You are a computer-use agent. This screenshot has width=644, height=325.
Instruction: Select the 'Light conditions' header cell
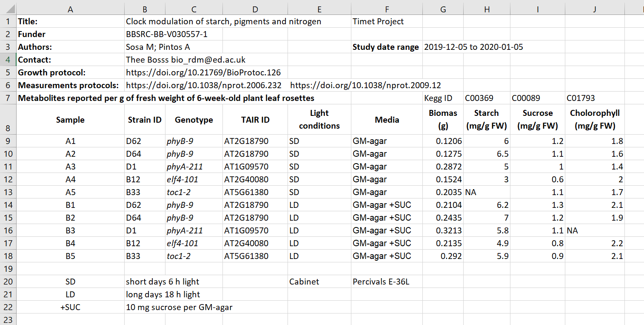coord(319,120)
